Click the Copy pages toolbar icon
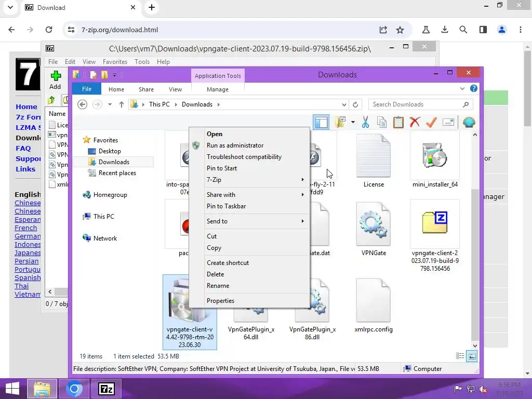Image resolution: width=532 pixels, height=399 pixels. (382, 122)
